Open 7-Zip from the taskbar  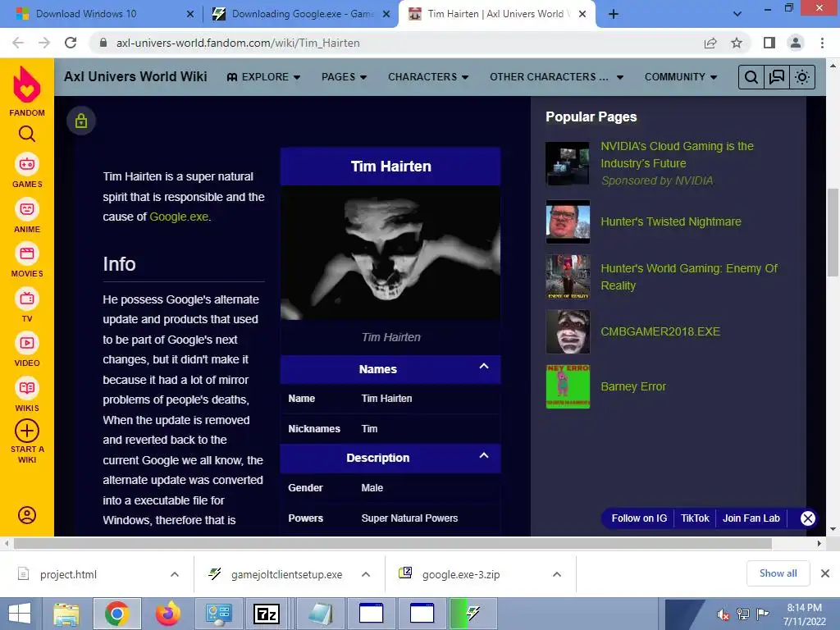click(x=267, y=614)
